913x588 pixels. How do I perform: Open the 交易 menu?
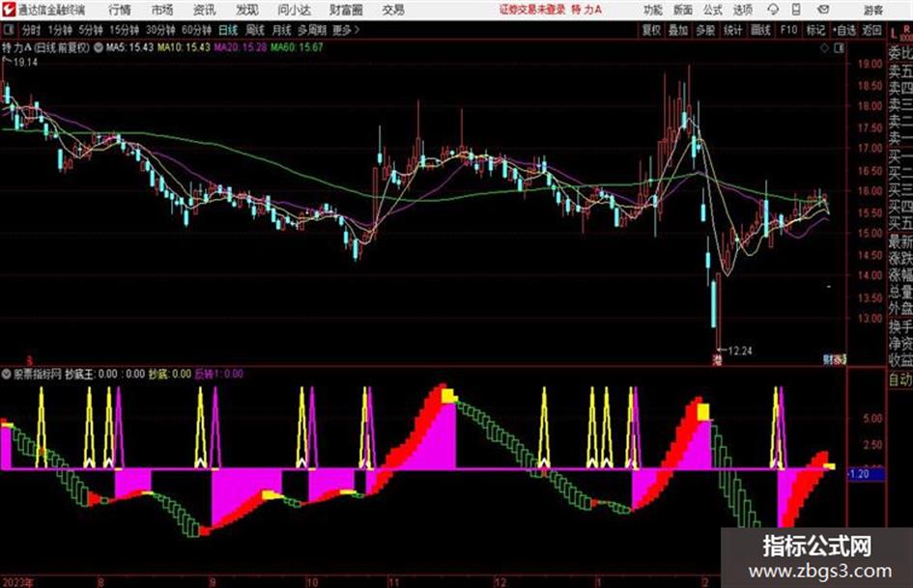click(393, 10)
